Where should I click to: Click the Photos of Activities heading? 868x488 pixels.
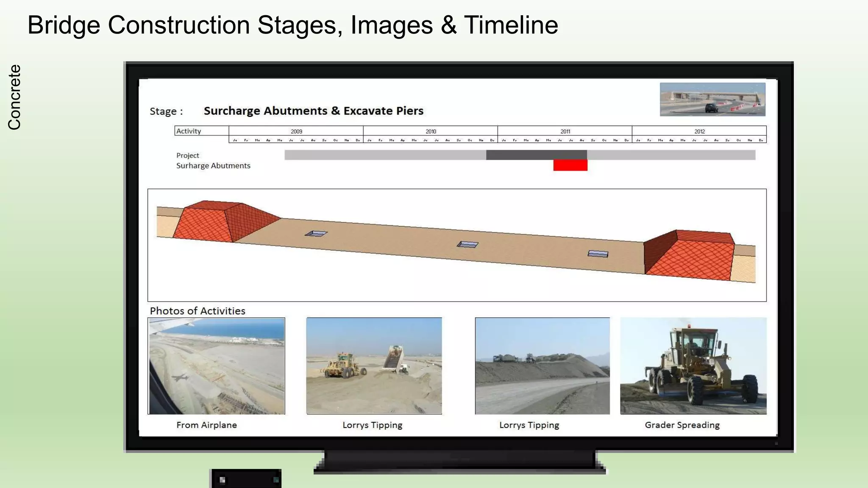click(198, 311)
